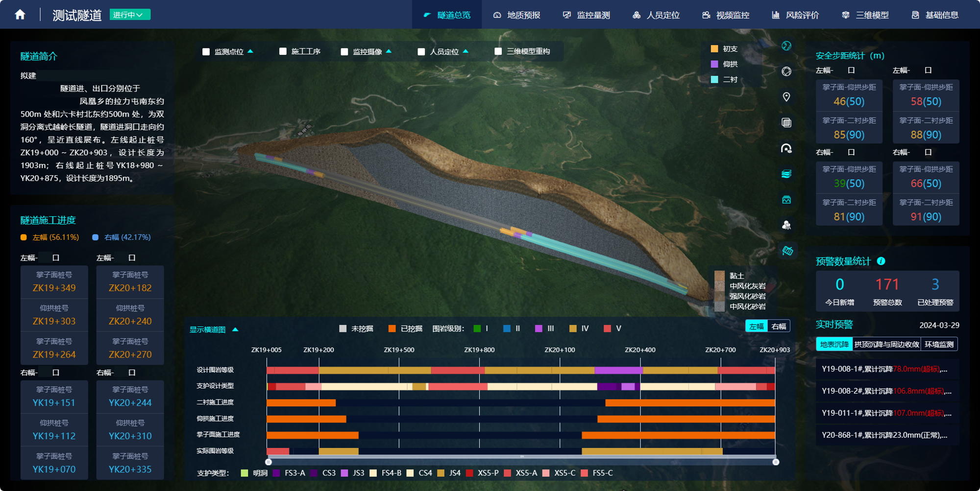Tick the 三维模型重构 checkbox

(x=498, y=51)
